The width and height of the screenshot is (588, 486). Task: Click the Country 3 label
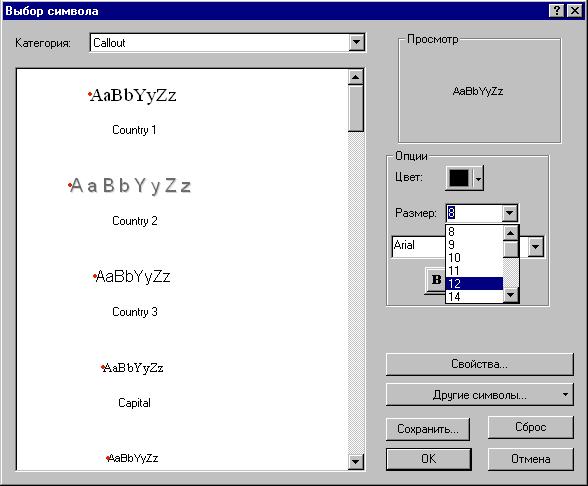click(135, 312)
